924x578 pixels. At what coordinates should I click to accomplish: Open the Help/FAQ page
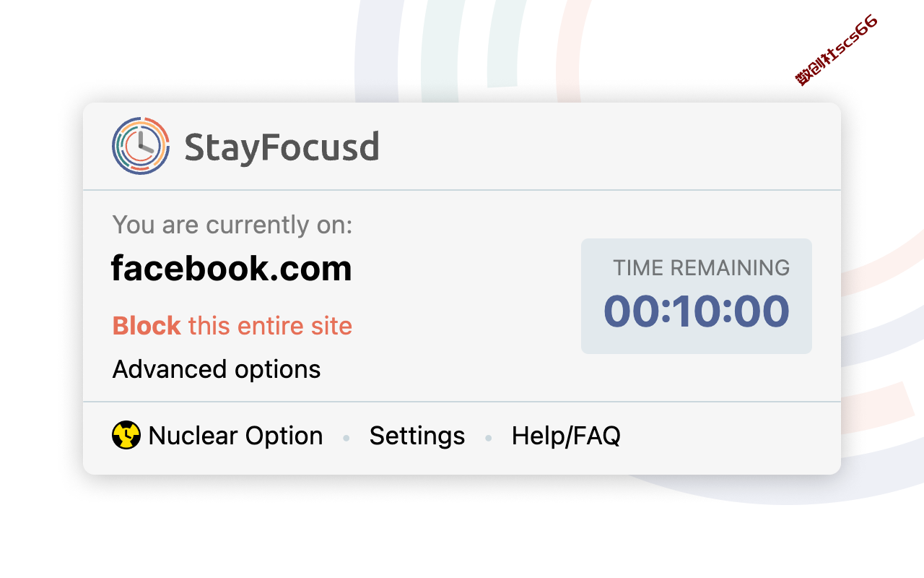566,436
